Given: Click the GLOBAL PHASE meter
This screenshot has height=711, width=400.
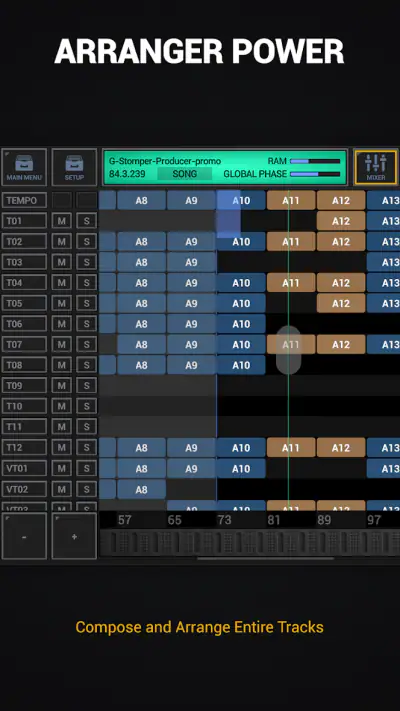Looking at the screenshot, I should 315,174.
